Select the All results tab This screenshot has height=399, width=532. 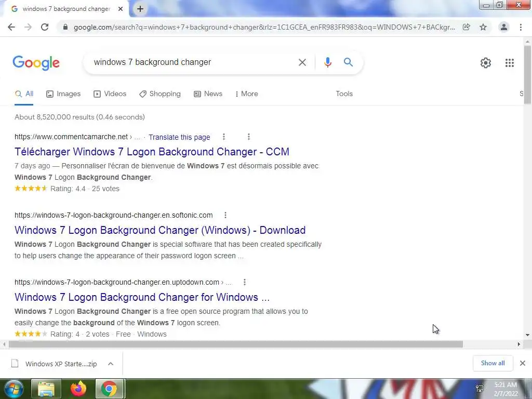click(x=24, y=94)
